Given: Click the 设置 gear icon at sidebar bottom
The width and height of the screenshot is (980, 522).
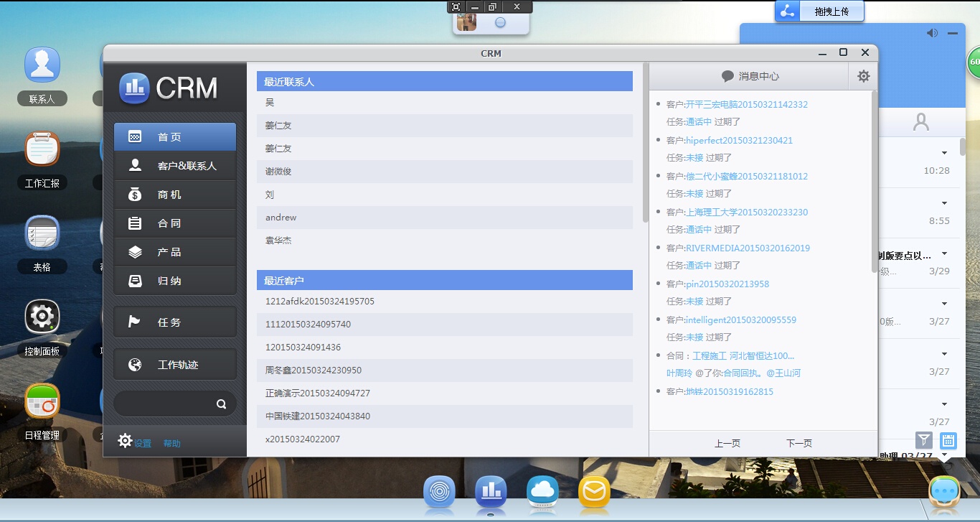Looking at the screenshot, I should [125, 441].
